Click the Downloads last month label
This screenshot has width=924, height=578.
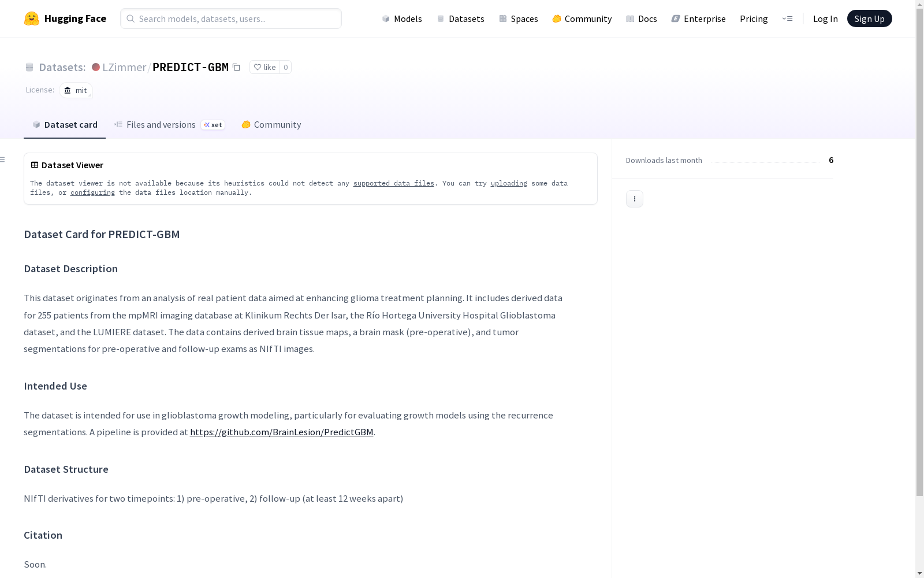point(664,160)
